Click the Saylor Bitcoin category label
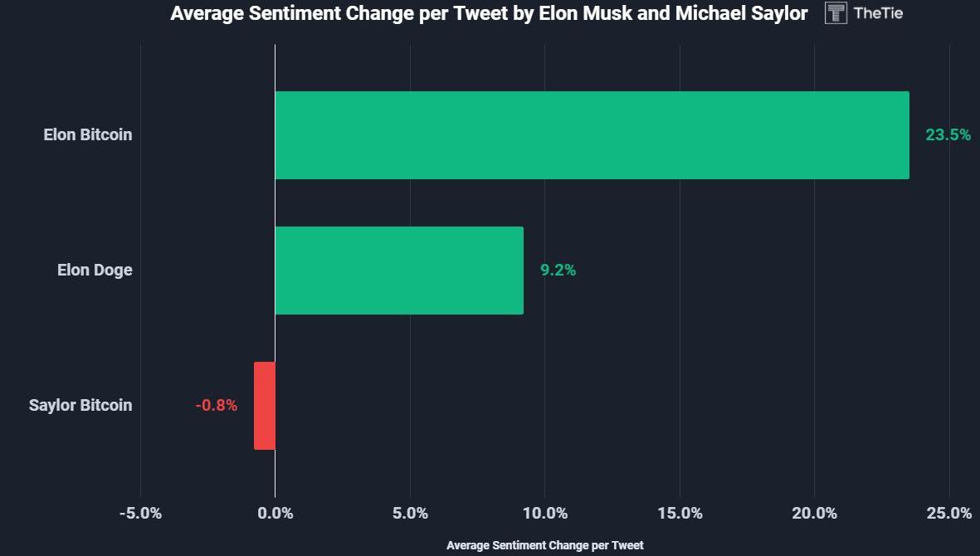 [80, 405]
